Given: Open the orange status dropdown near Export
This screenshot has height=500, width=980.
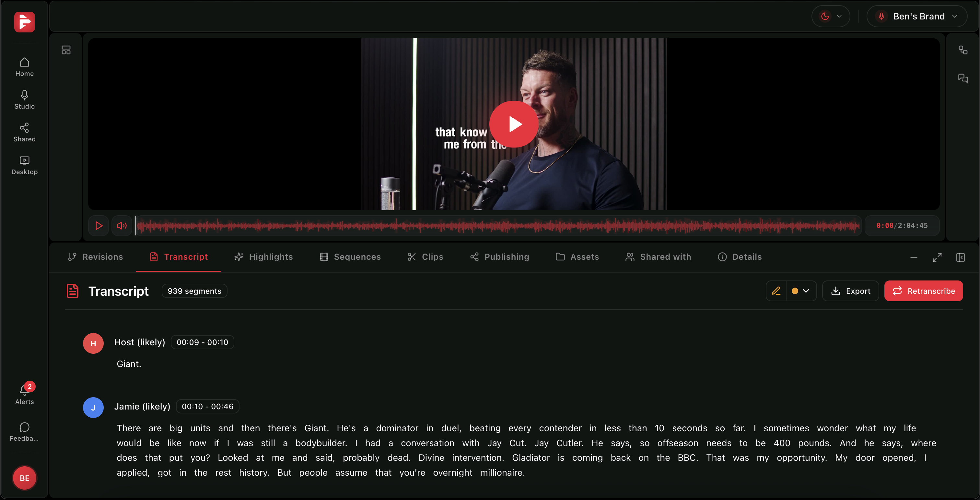Looking at the screenshot, I should coord(801,291).
